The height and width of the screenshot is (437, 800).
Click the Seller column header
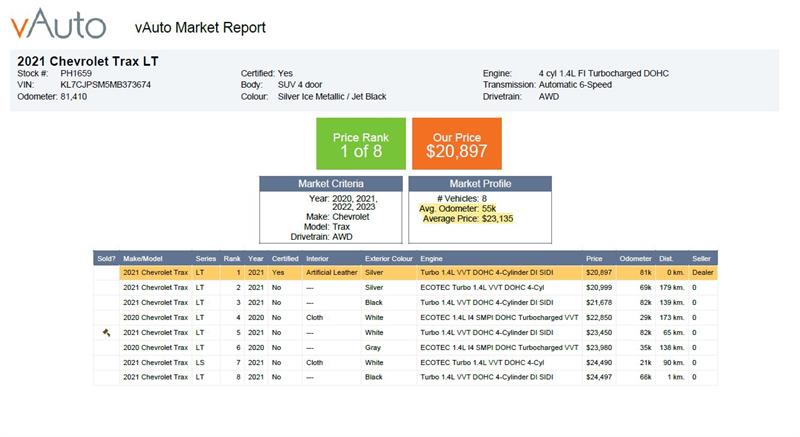[702, 259]
